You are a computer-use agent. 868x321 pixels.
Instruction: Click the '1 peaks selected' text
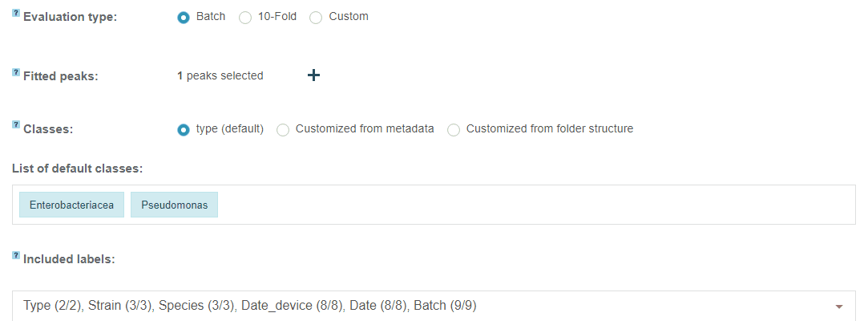tap(220, 76)
